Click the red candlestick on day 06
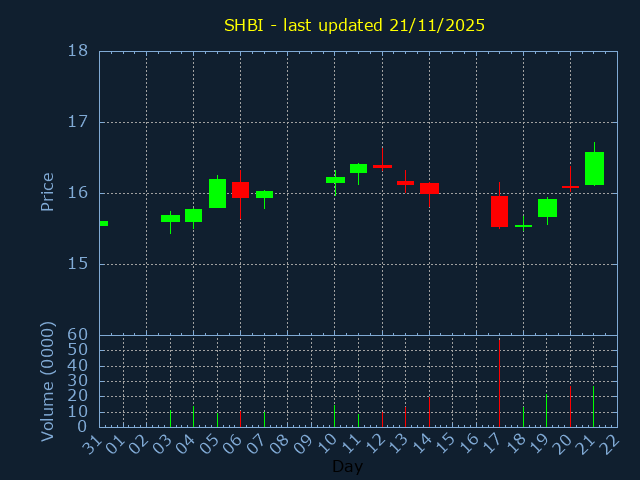The height and width of the screenshot is (480, 640). point(240,189)
